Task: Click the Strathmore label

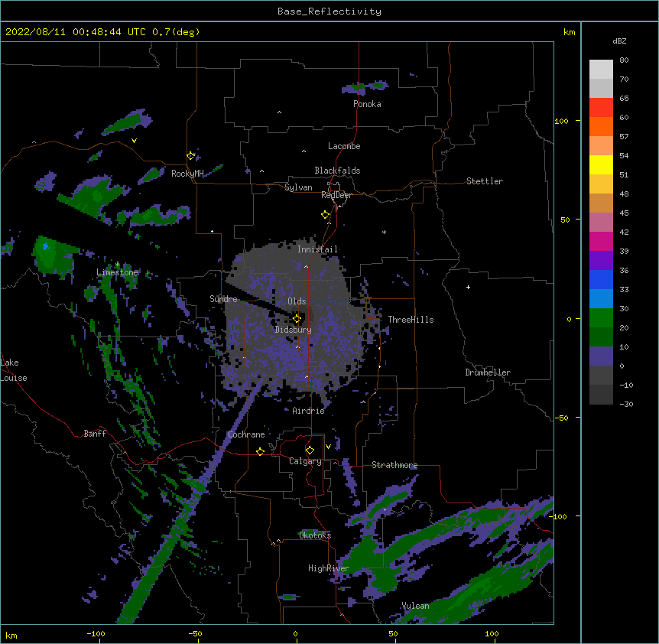Action: 394,465
